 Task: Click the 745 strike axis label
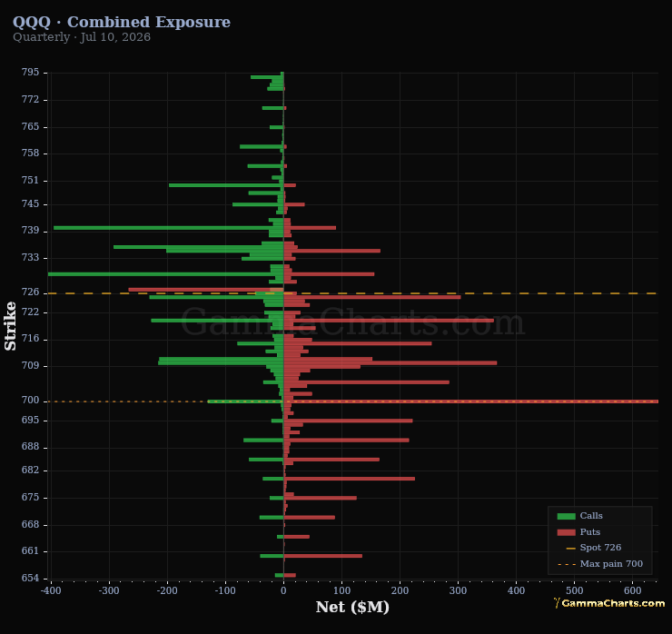pos(30,203)
